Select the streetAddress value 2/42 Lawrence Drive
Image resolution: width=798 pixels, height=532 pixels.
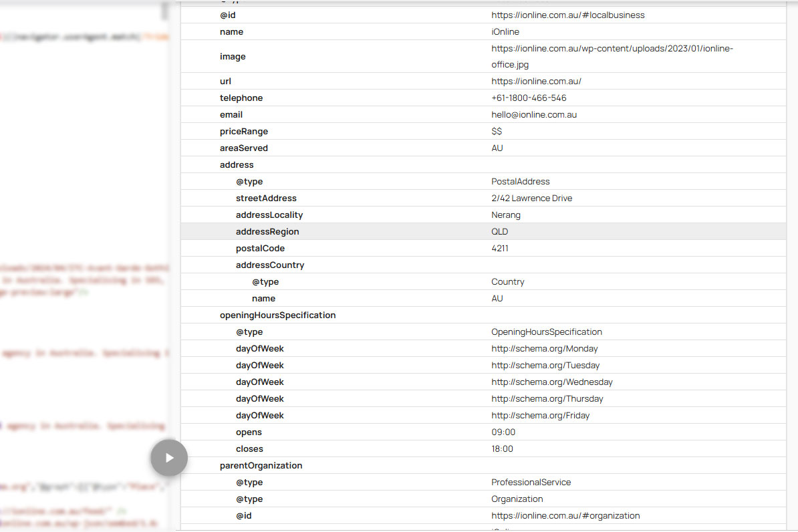pyautogui.click(x=531, y=198)
